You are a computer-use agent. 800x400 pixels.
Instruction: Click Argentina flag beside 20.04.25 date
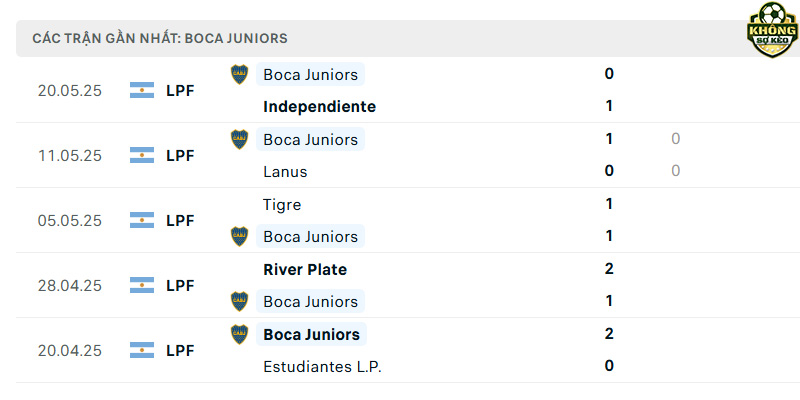(142, 350)
